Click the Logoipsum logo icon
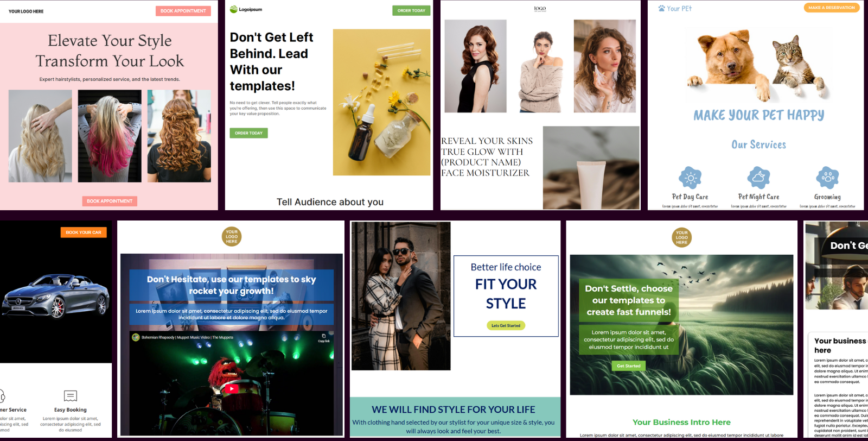 tap(233, 9)
